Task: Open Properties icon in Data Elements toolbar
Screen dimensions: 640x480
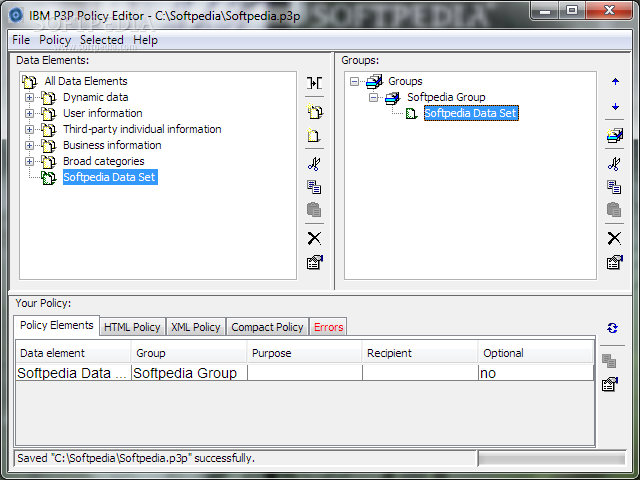Action: coord(315,262)
